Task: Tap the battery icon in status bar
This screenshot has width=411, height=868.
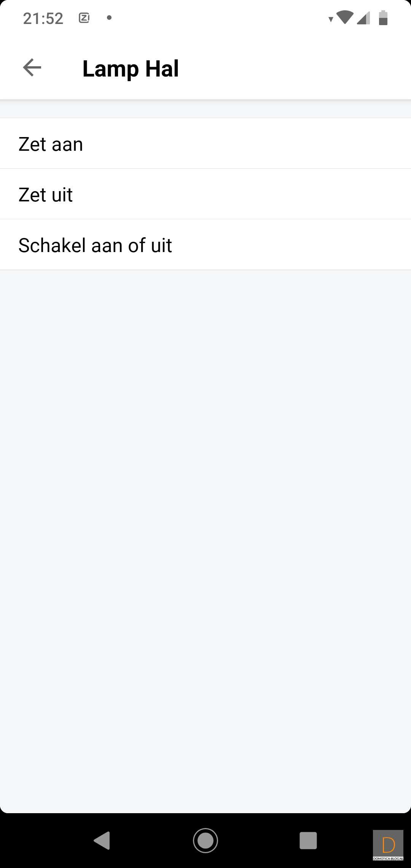Action: (383, 18)
